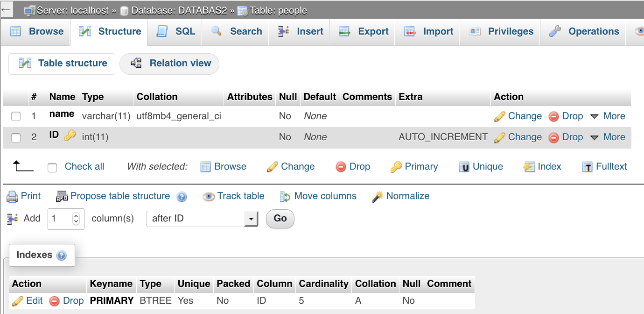Open the 'after ID' position dropdown
Viewport: 644px width, 314px height.
pos(202,219)
